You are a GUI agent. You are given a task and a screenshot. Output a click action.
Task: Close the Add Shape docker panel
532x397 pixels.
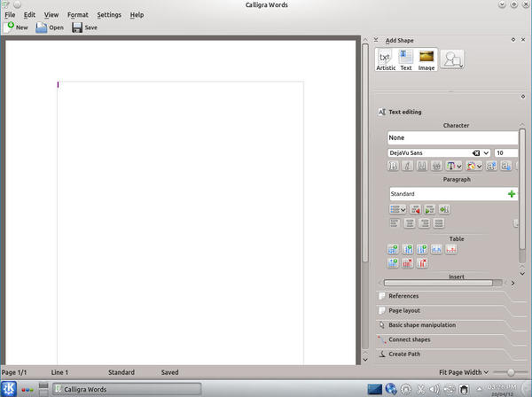pos(523,40)
